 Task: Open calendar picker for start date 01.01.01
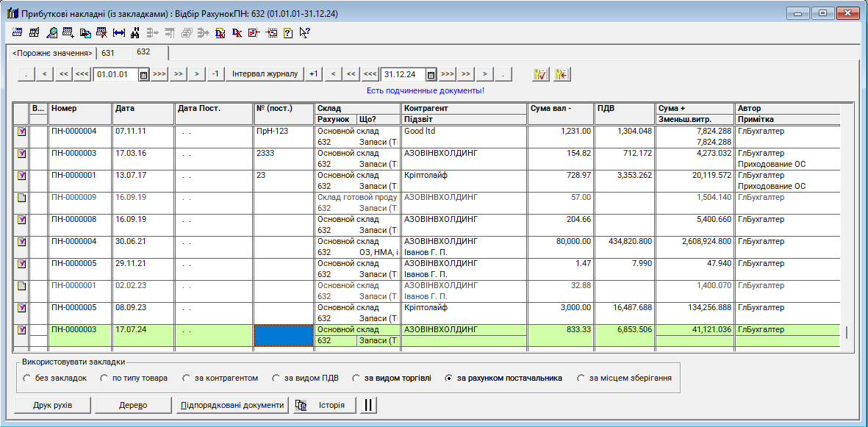pyautogui.click(x=144, y=74)
